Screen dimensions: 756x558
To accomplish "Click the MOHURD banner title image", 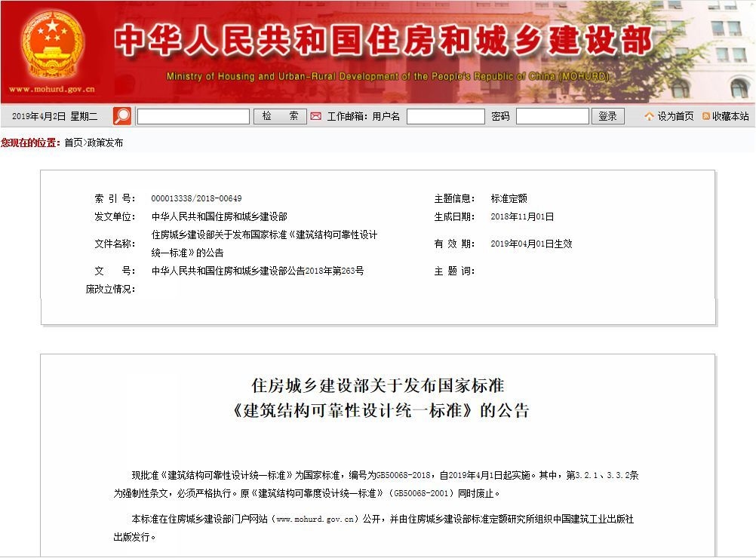I will click(x=377, y=45).
